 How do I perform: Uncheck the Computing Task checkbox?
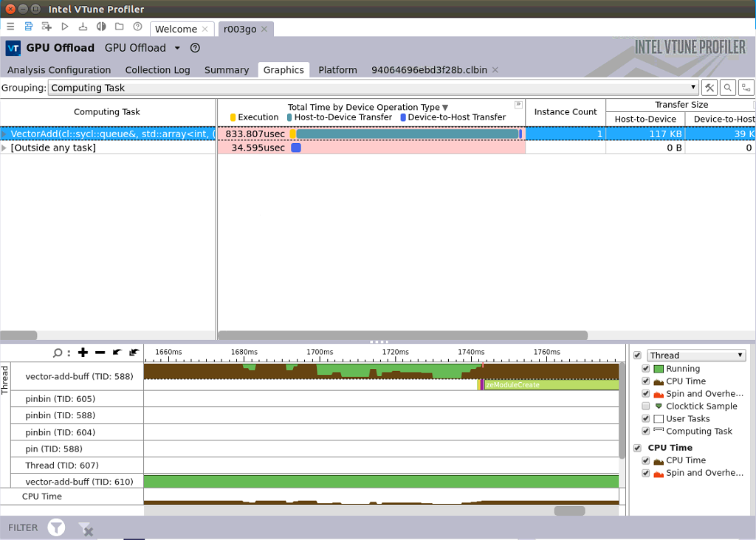point(646,431)
